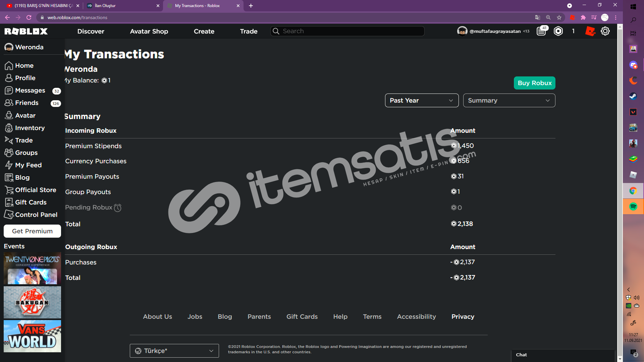Viewport: 644px width, 362px height.
Task: Open Jobs footer link
Action: point(195,316)
